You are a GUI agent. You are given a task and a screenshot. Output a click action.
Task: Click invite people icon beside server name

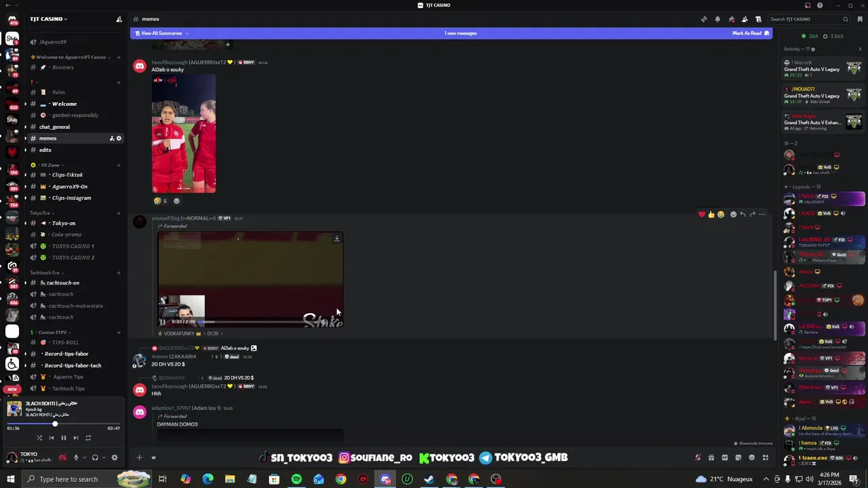pos(119,19)
